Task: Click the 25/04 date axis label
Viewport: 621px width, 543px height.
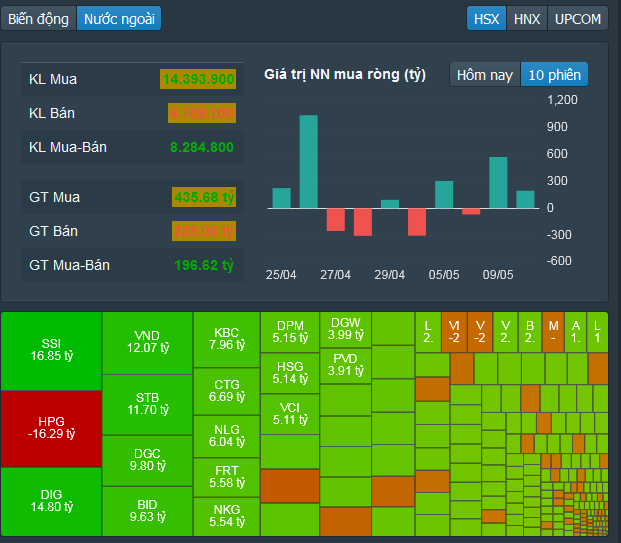Action: (281, 275)
